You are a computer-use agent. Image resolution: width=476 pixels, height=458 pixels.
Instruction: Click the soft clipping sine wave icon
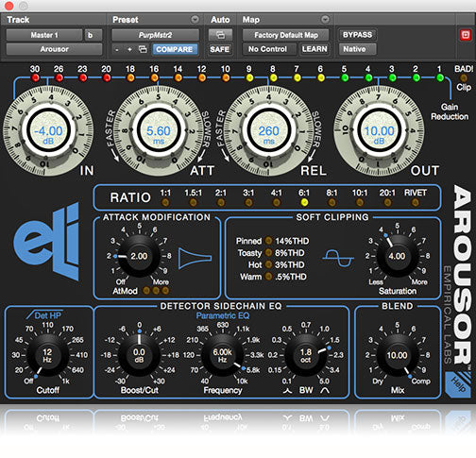pos(338,258)
